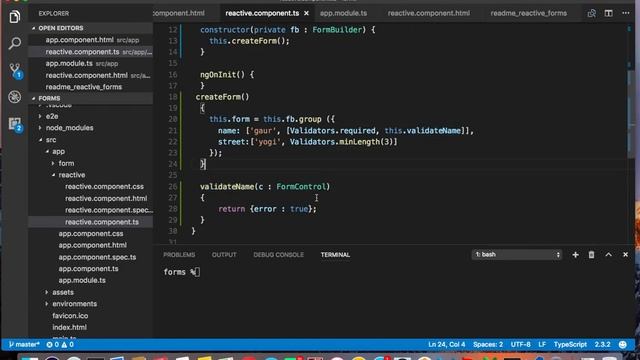Image resolution: width=640 pixels, height=360 pixels.
Task: Change line endings via LF item
Action: (x=542, y=345)
